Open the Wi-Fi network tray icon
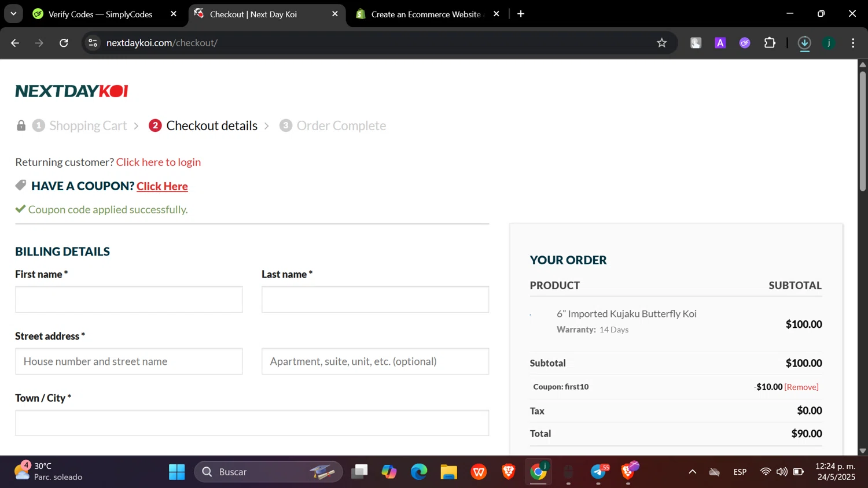 pyautogui.click(x=766, y=472)
